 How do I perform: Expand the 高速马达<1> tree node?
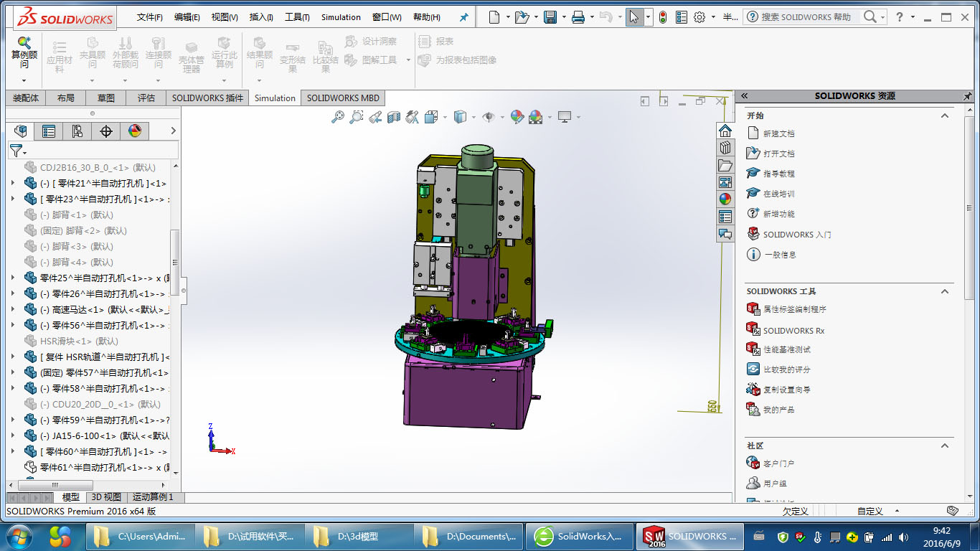pos(13,310)
